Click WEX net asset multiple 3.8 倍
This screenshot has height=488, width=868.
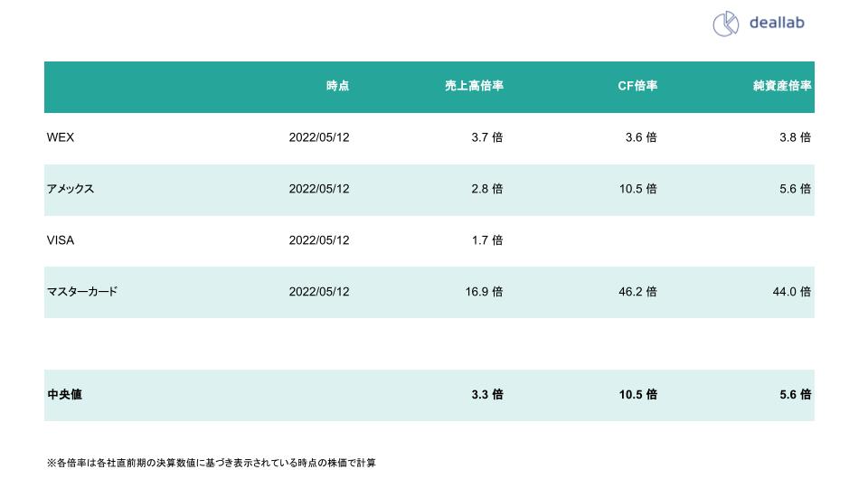[796, 137]
